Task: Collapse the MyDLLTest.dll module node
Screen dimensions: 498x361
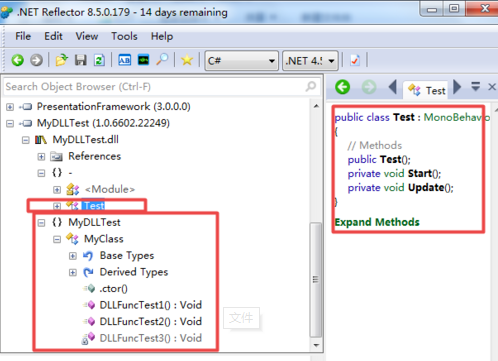Action: 26,140
